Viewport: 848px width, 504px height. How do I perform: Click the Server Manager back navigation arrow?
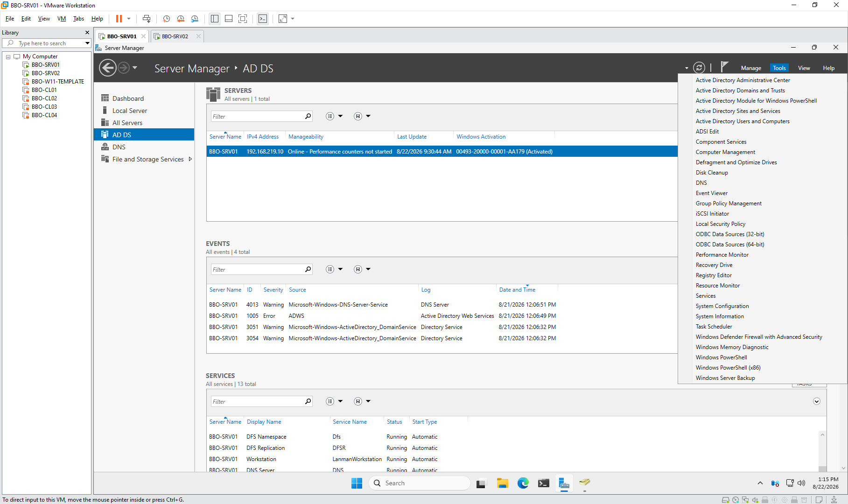pyautogui.click(x=108, y=68)
